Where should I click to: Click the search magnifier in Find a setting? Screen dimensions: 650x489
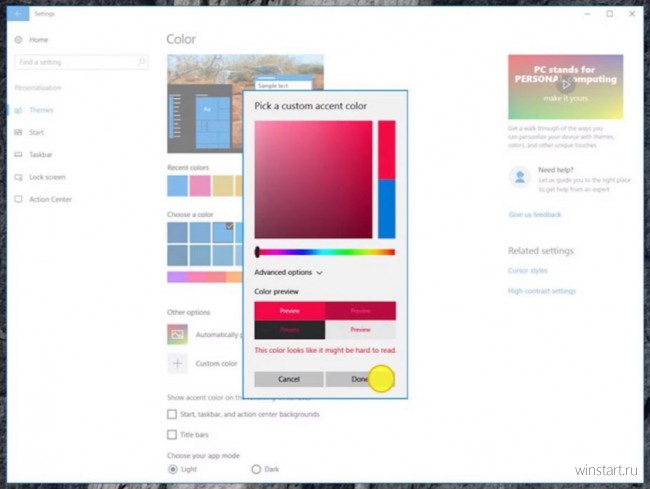142,62
